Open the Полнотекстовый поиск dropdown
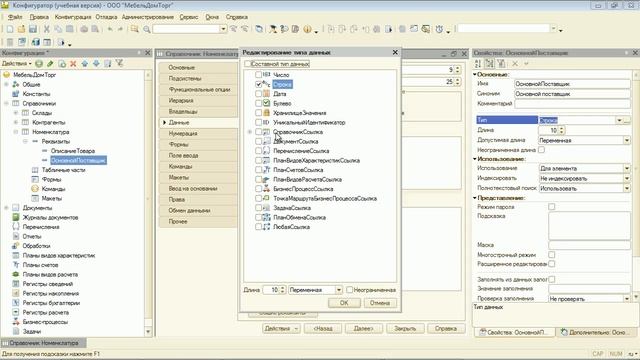Image resolution: width=640 pixels, height=360 pixels. tap(627, 188)
